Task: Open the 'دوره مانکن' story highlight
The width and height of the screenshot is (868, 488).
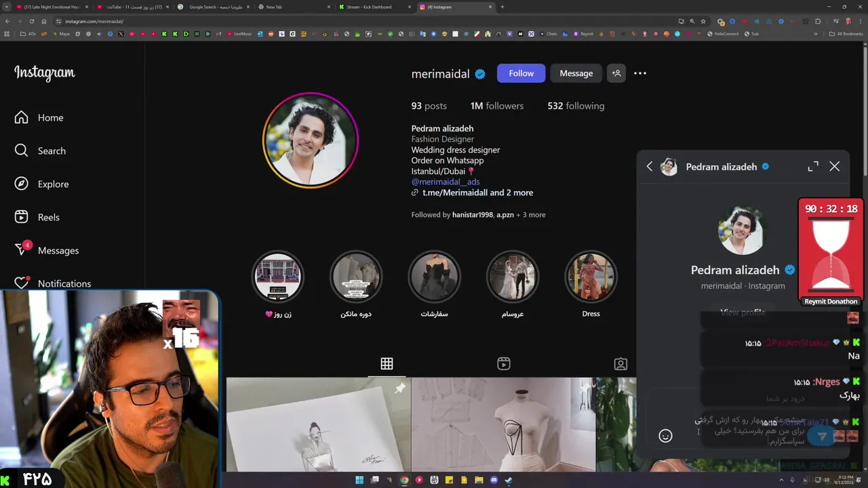Action: coord(356,284)
